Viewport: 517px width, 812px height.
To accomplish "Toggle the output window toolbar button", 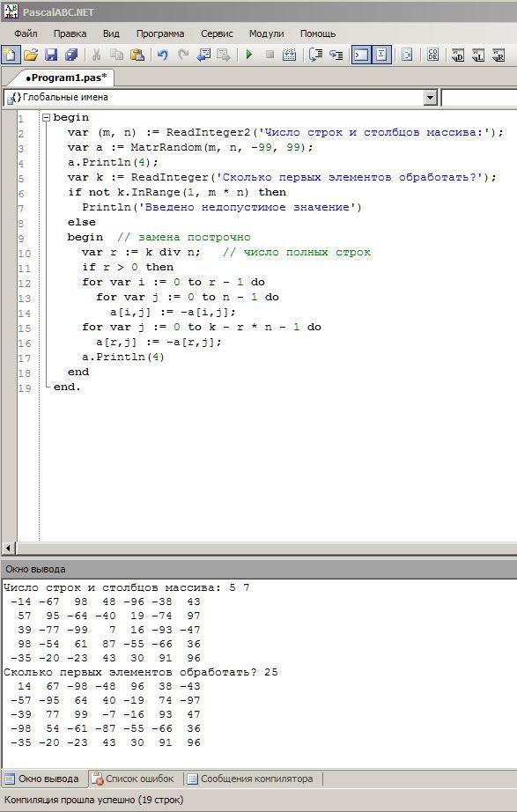I will (361, 55).
